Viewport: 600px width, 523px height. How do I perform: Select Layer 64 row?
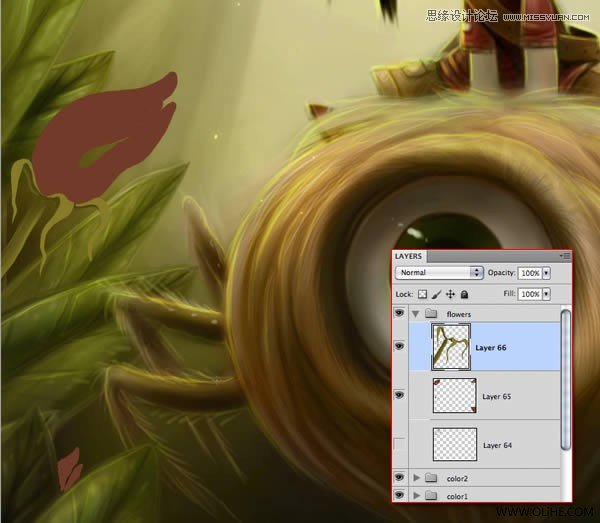[x=484, y=444]
